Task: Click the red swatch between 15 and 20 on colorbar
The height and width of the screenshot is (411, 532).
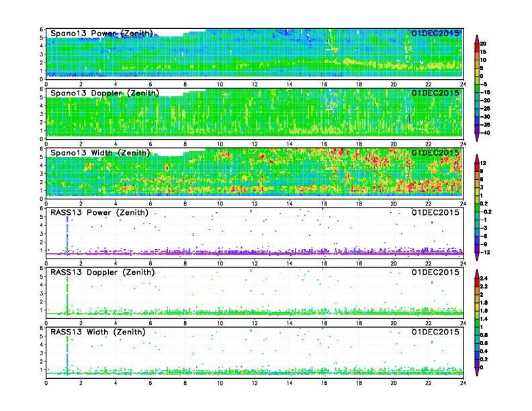Action: click(477, 48)
